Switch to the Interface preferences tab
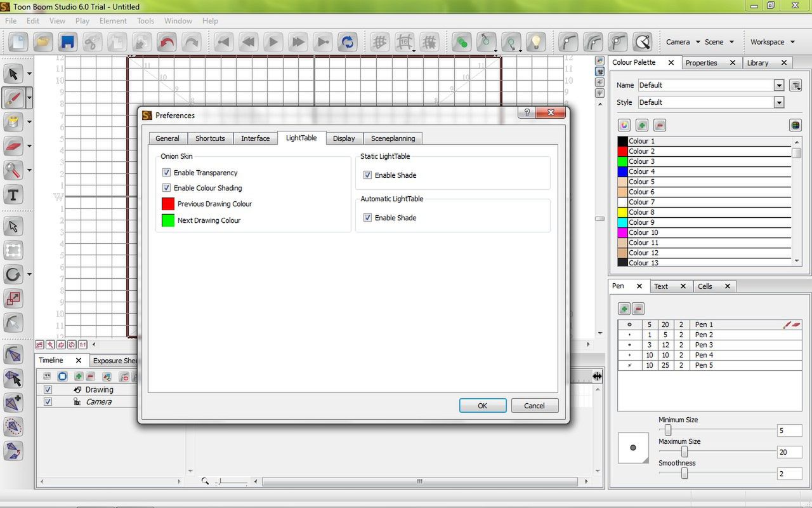Viewport: 812px width, 508px height. [256, 138]
